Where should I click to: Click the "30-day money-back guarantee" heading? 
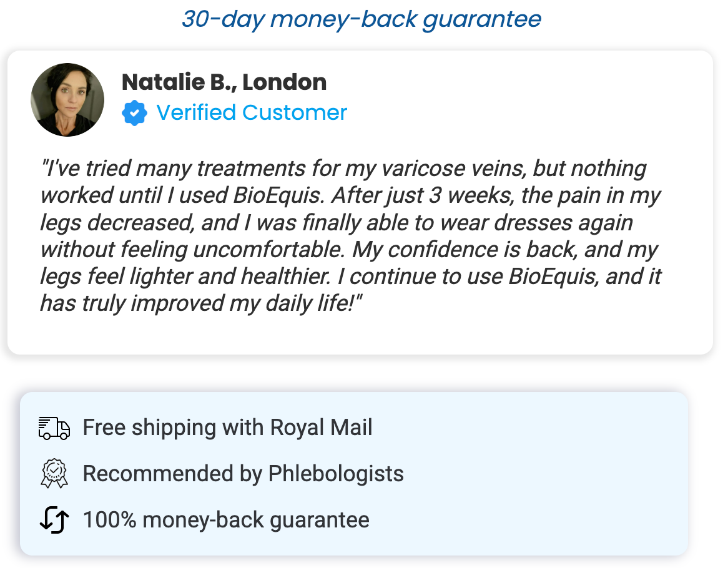(x=362, y=19)
